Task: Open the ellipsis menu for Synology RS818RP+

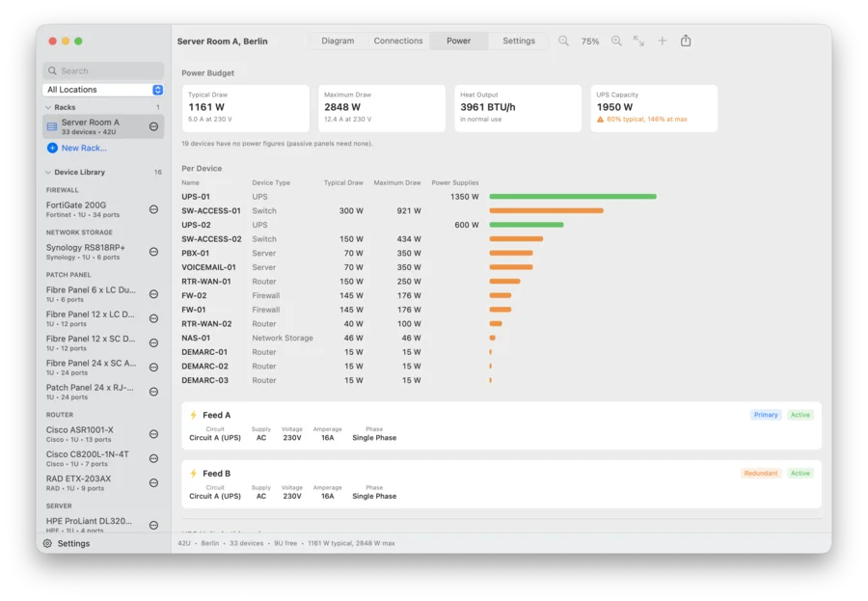Action: coord(154,252)
